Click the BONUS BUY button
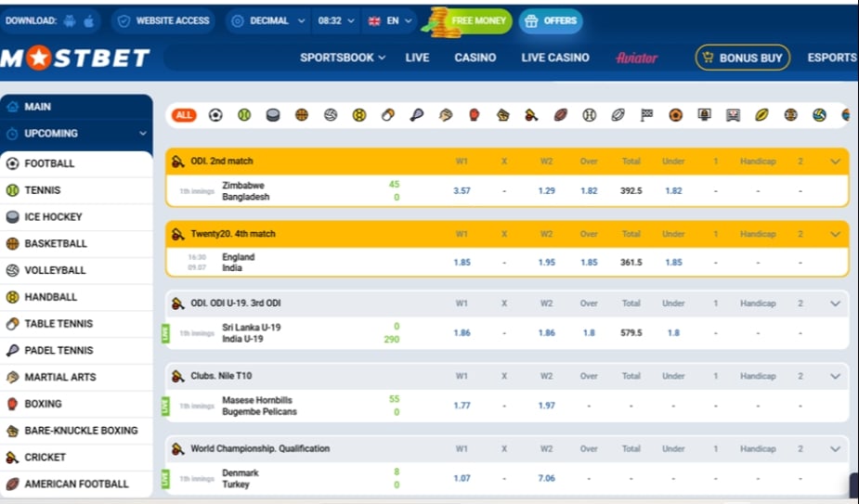This screenshot has height=504, width=859. pyautogui.click(x=742, y=58)
